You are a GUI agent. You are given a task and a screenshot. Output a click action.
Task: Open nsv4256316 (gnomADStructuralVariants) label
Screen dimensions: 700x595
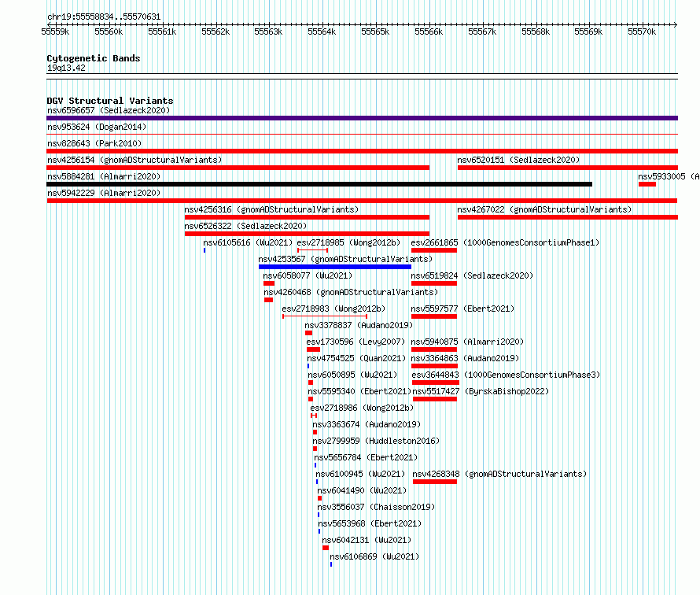pyautogui.click(x=271, y=209)
